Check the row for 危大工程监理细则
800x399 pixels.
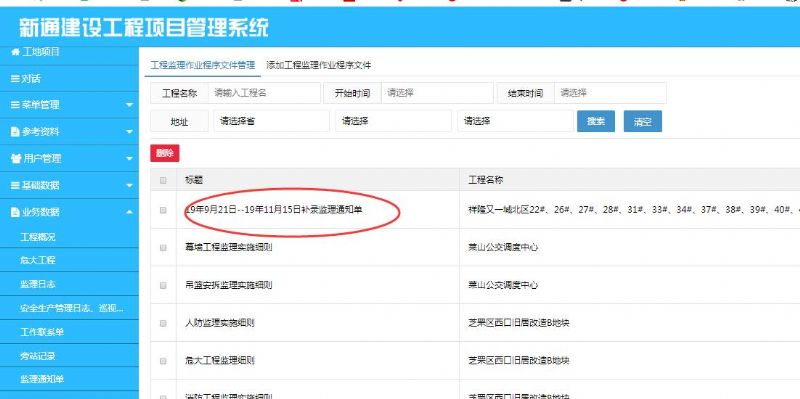163,361
